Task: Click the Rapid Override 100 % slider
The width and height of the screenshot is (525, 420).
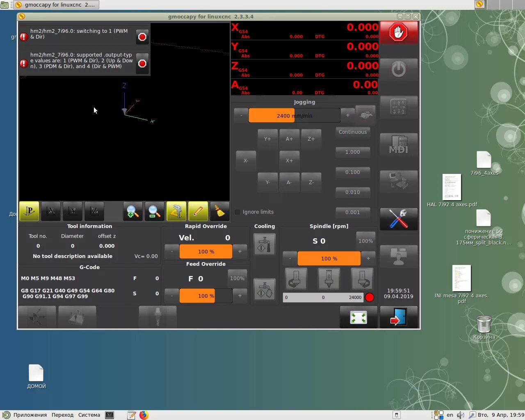Action: tap(206, 252)
